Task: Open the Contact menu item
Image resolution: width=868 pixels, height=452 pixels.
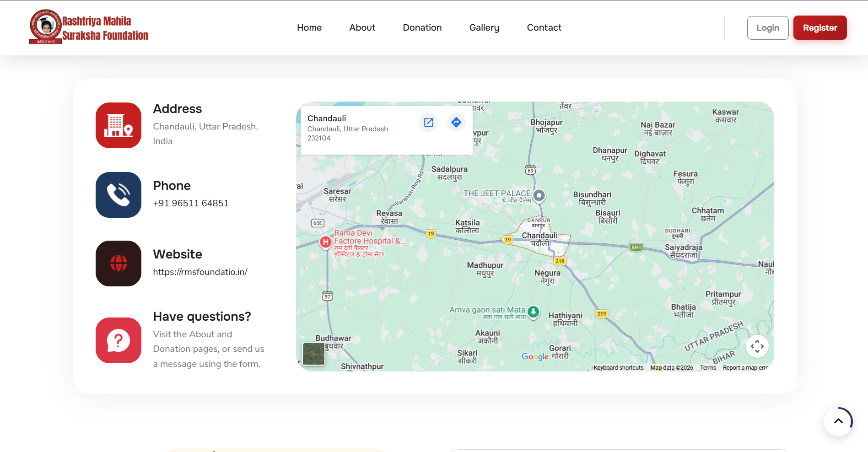Action: pyautogui.click(x=544, y=27)
